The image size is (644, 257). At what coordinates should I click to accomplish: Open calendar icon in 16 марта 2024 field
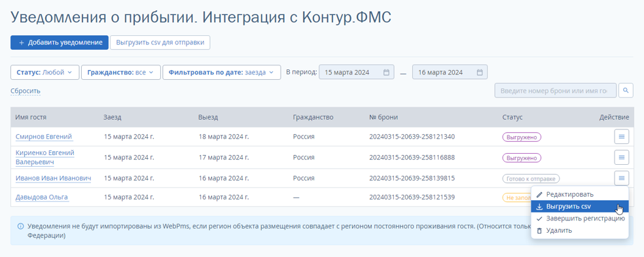[480, 72]
